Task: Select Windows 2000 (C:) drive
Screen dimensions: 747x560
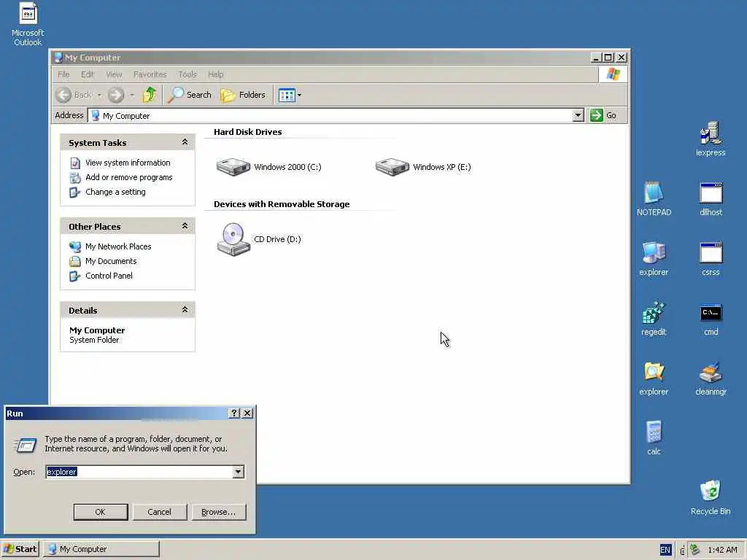Action: click(268, 167)
